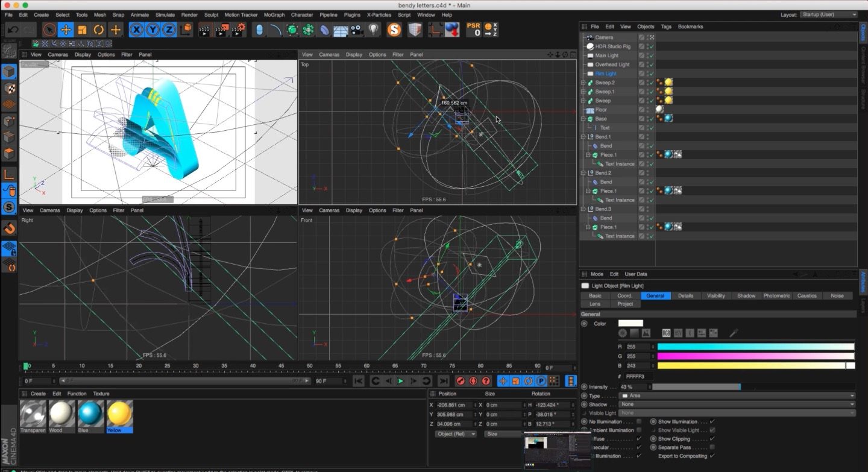The image size is (868, 472).
Task: Click the cyan R color slider
Action: (x=756, y=347)
